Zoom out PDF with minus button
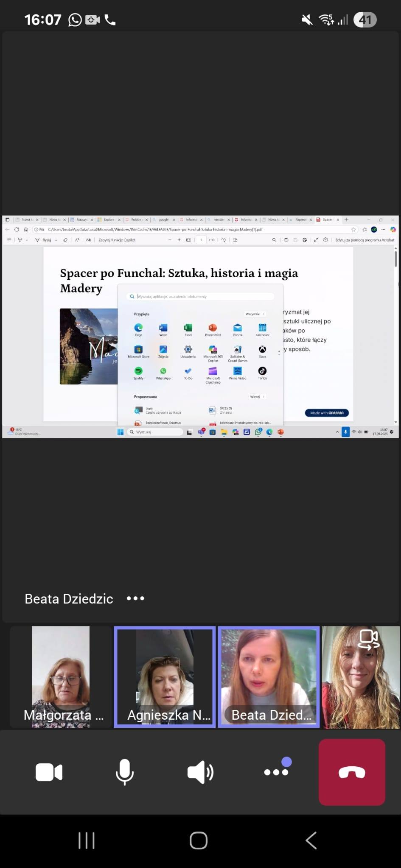 click(170, 240)
